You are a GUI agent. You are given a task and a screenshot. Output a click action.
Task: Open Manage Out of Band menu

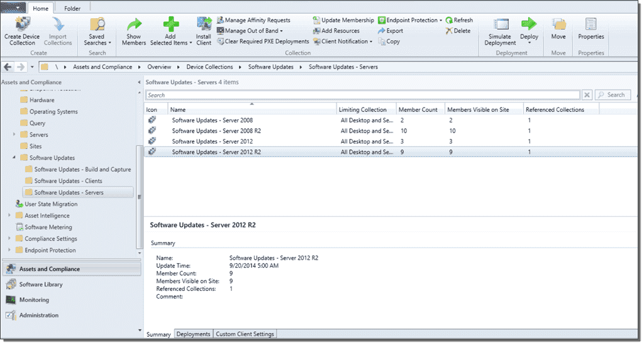(250, 31)
